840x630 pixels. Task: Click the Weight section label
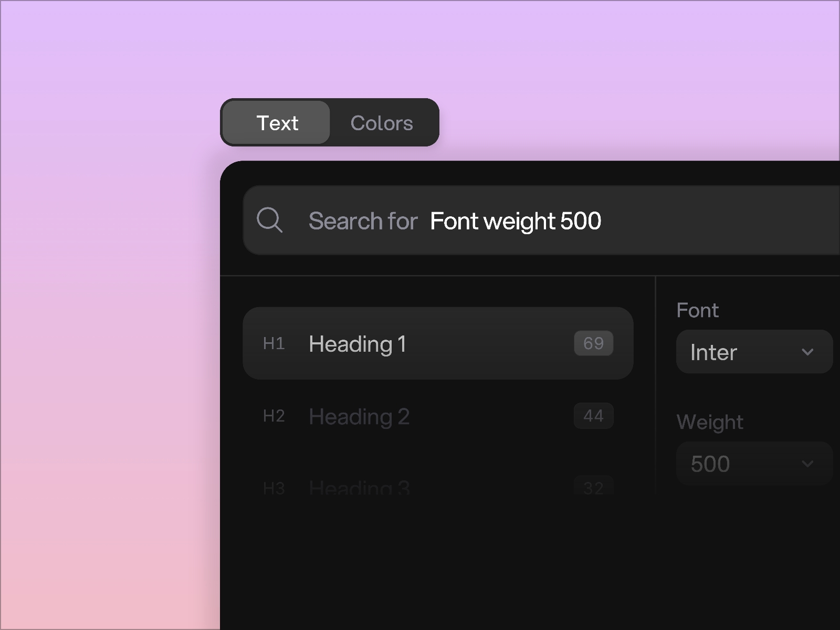click(710, 422)
